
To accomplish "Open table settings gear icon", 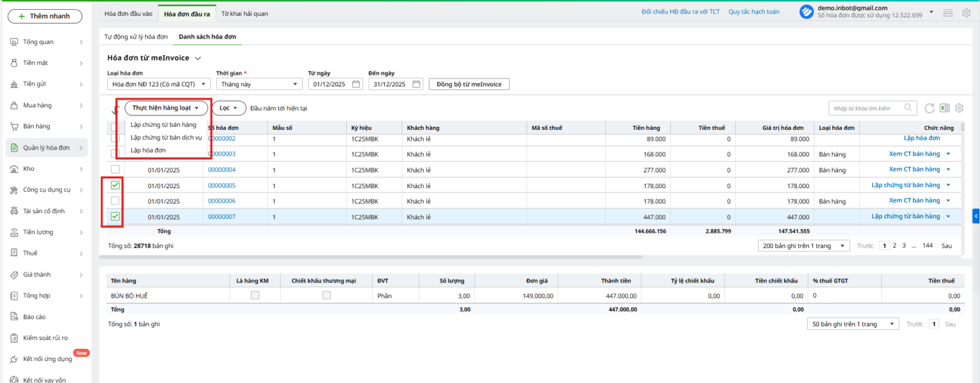I will pos(959,108).
